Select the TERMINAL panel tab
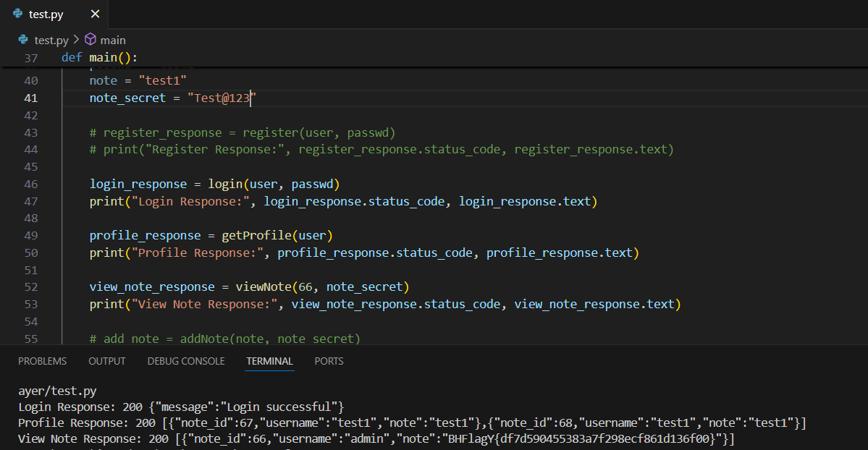The height and width of the screenshot is (450, 868). click(269, 361)
